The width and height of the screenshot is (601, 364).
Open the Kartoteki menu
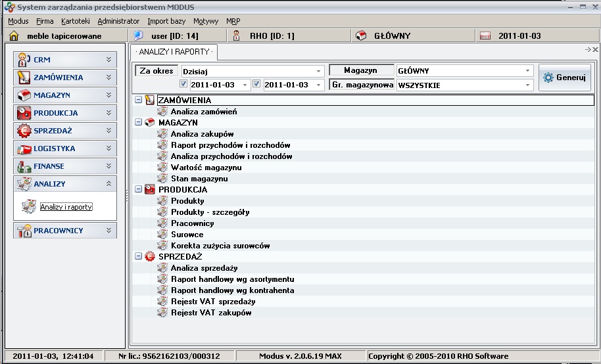click(75, 21)
